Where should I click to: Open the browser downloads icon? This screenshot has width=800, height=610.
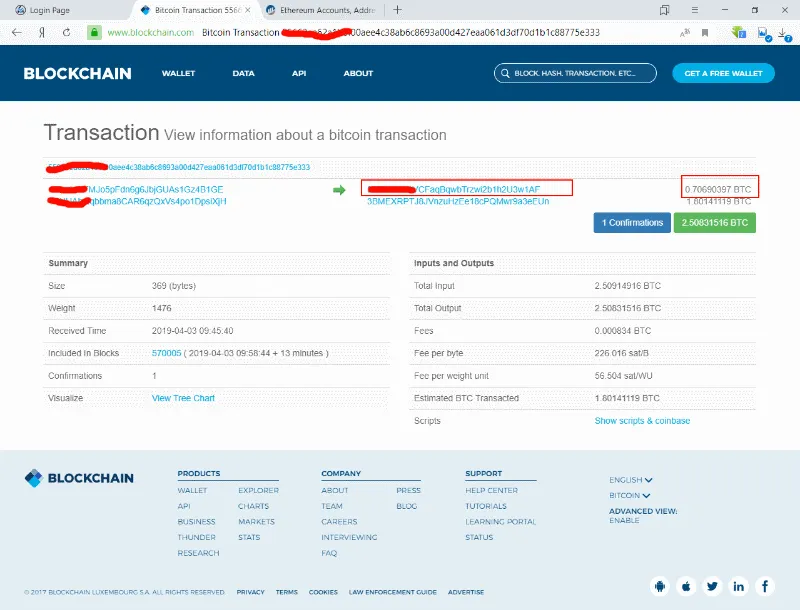(x=785, y=35)
